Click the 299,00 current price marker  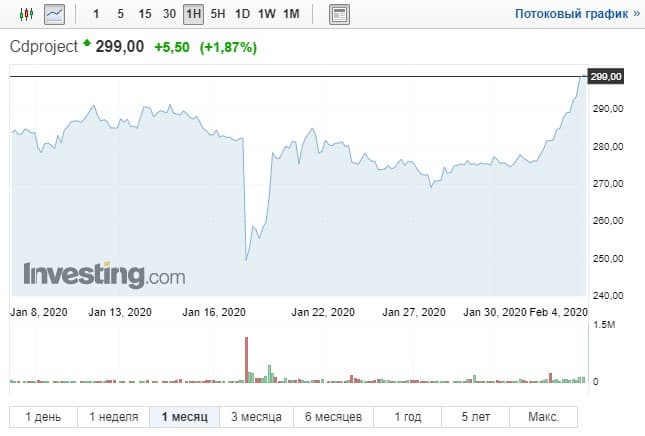607,77
